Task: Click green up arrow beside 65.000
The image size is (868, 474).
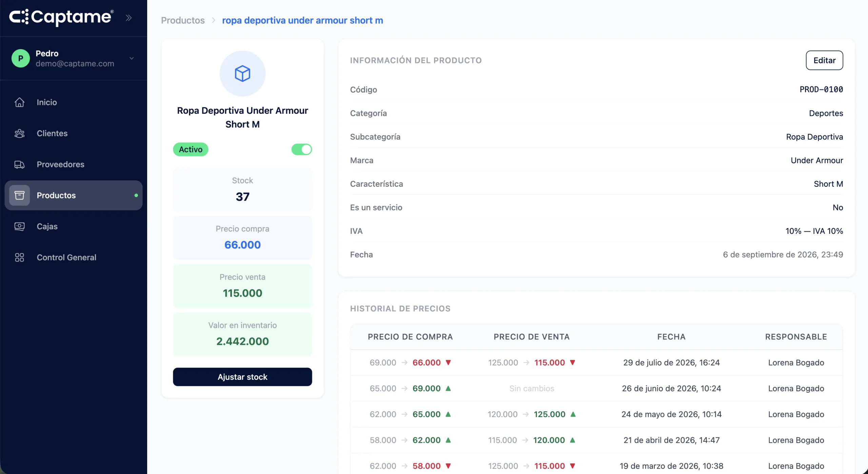Action: (x=448, y=414)
